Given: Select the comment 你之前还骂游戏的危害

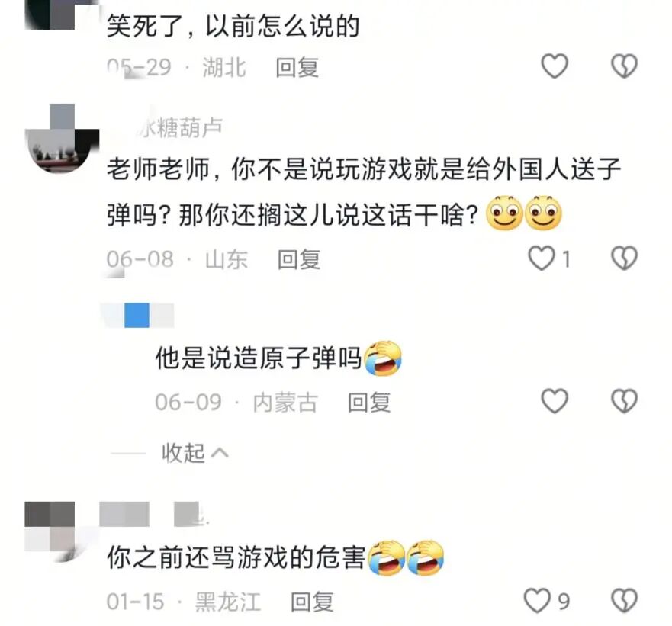Looking at the screenshot, I should tap(236, 557).
